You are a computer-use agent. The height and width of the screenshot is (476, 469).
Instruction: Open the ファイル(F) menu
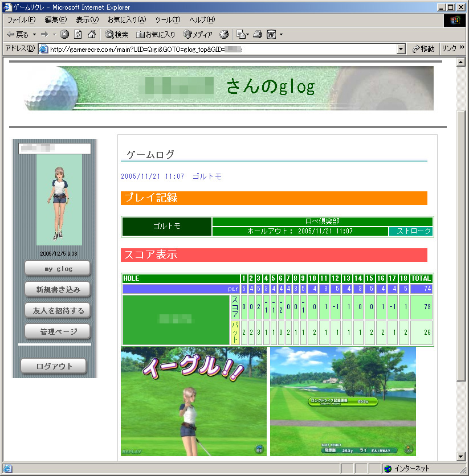[21, 20]
